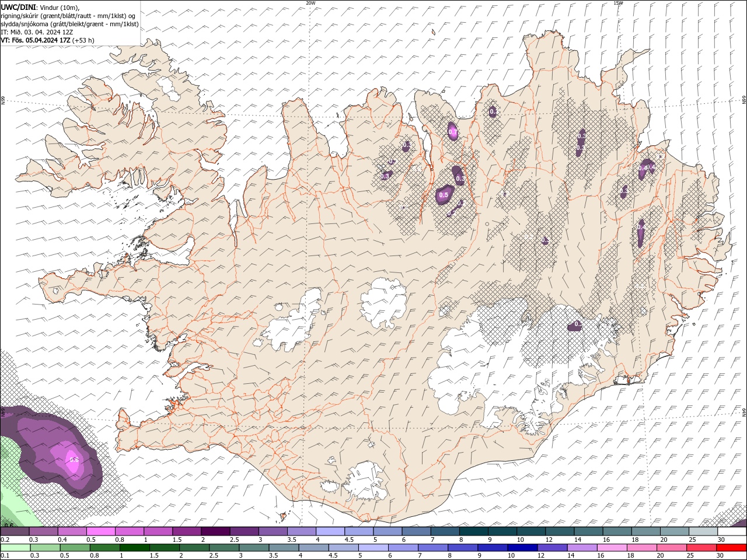The height and width of the screenshot is (560, 747).
Task: Select the 'rigning/skúrir' legend description line
Action: coord(68,16)
